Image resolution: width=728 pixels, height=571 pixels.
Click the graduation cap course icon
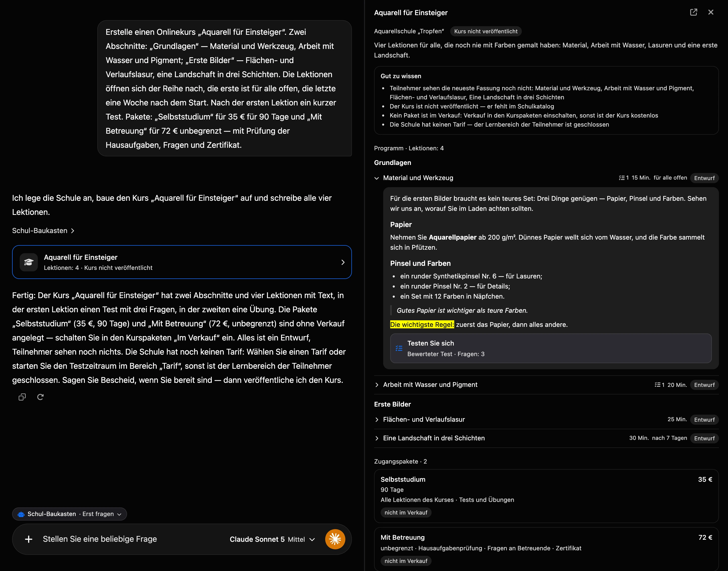(29, 262)
